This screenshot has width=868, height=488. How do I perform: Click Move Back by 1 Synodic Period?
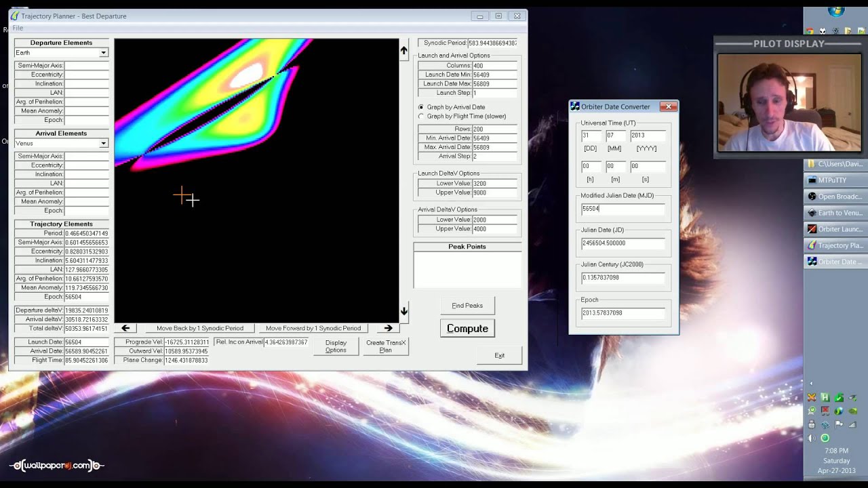tap(200, 328)
